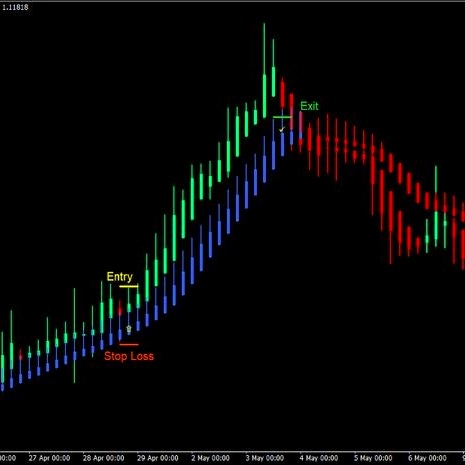465x465 pixels.
Task: Click the 6 May 00:00 time label
Action: (x=428, y=458)
